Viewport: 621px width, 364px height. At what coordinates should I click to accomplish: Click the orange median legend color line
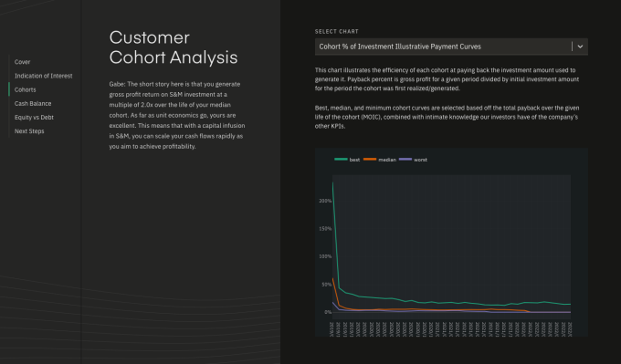370,159
